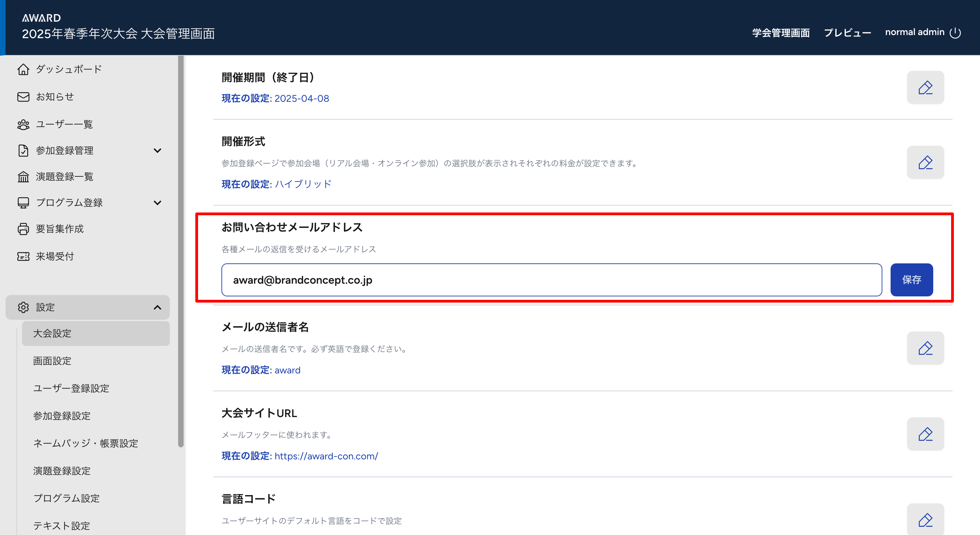Open ネームバッジ・帳票設定 submenu item
Image resolution: width=980 pixels, height=535 pixels.
[x=86, y=443]
